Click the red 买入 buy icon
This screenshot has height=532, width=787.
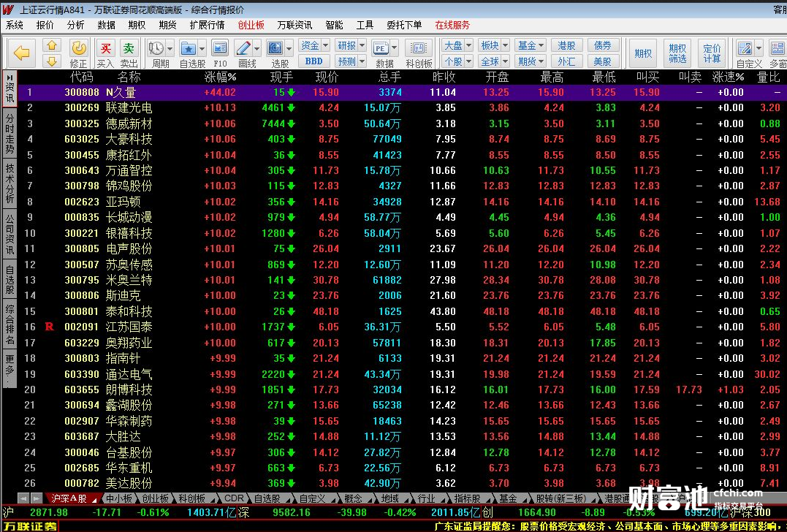pos(105,48)
